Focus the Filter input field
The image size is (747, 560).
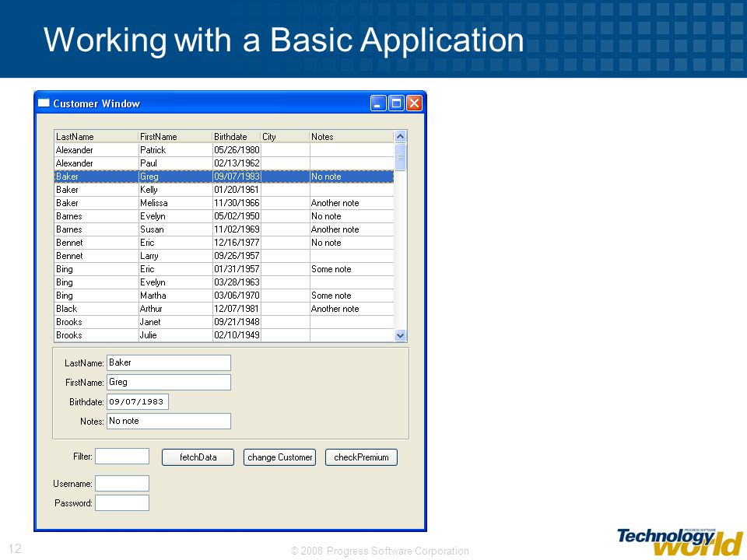pyautogui.click(x=122, y=457)
